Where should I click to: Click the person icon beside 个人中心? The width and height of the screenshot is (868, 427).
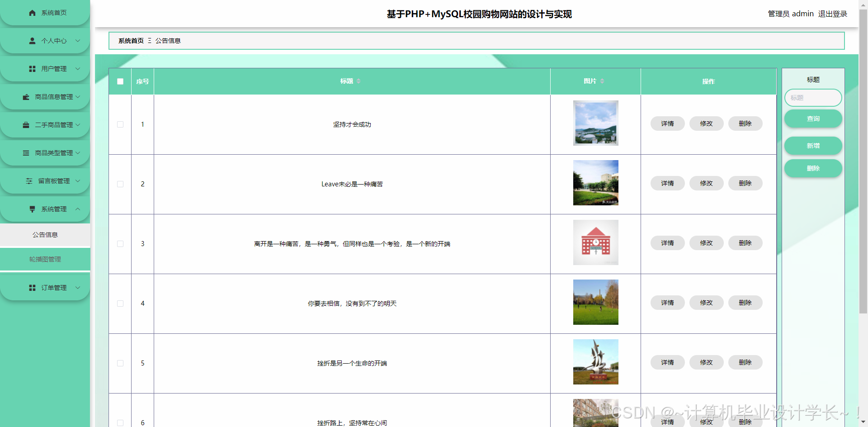point(32,41)
